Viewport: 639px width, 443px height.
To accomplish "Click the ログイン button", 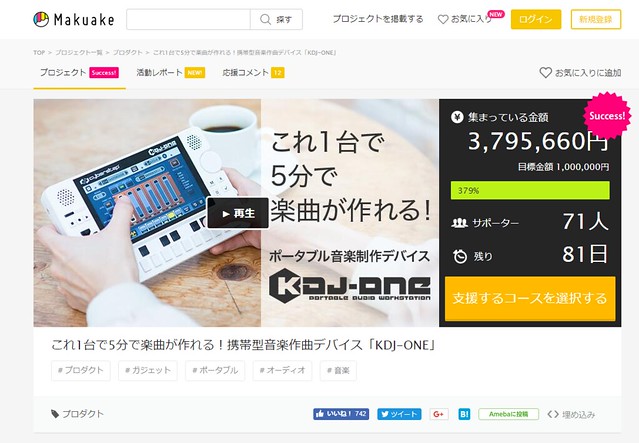I will coord(536,19).
